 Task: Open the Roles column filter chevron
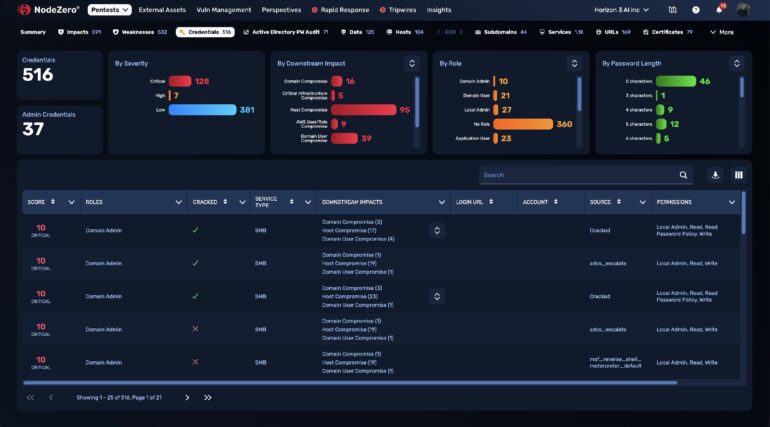[x=178, y=202]
